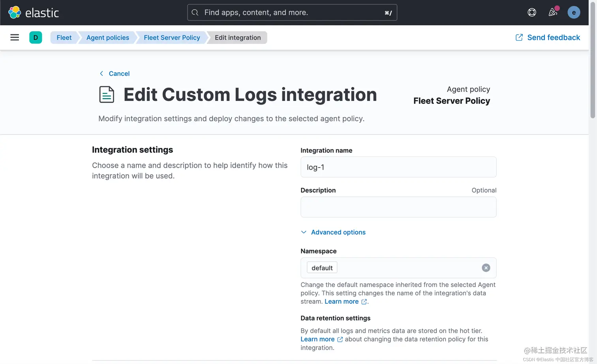Open the Namespace combo box
The height and width of the screenshot is (364, 597).
(407, 268)
